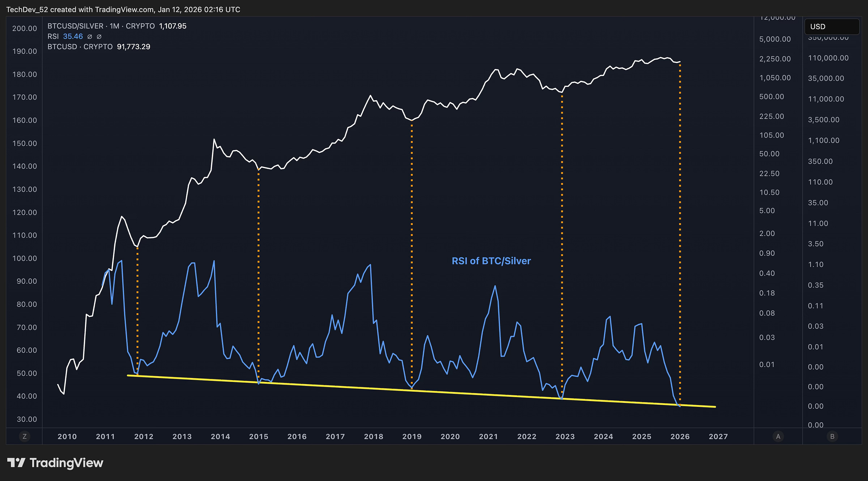The image size is (868, 481).
Task: Click the 2023 label on time axis
Action: 565,437
